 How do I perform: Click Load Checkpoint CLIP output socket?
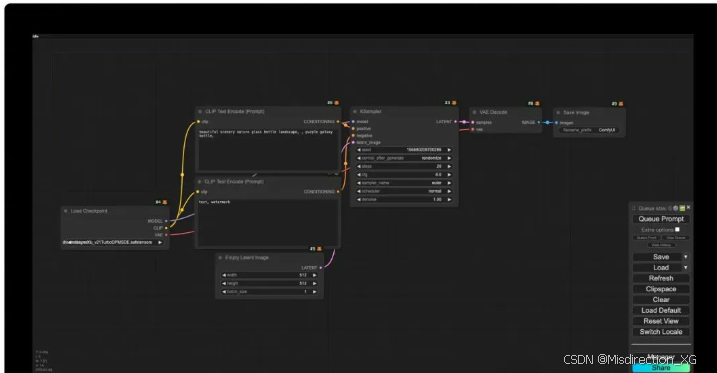point(166,228)
